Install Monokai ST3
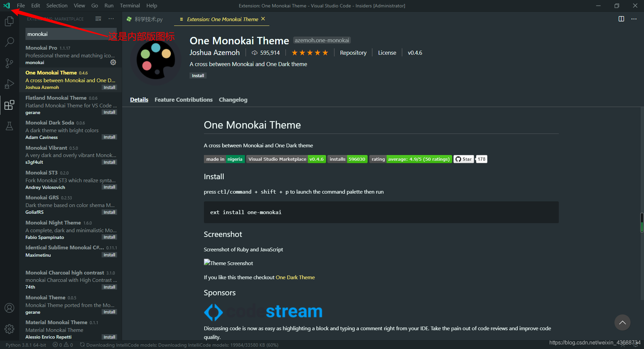Screen dimensions: 644x349 [109, 187]
